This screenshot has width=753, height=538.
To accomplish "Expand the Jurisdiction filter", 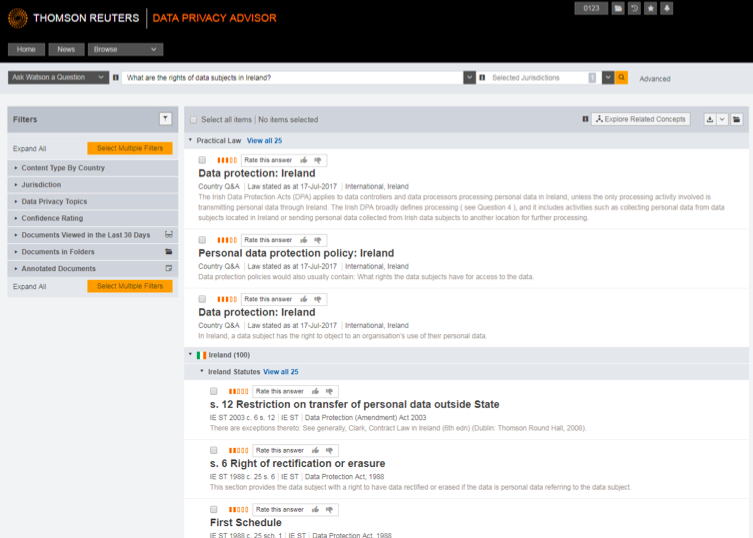I will pos(41,185).
